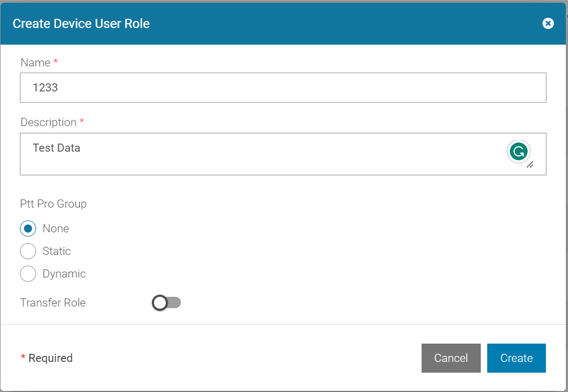Close the Create Device User Role dialog
The width and height of the screenshot is (568, 392).
click(x=548, y=23)
